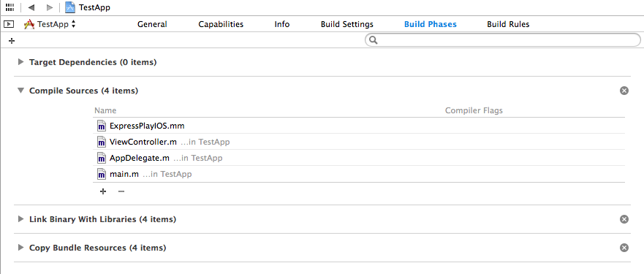Toggle the targets list sidebar icon
Screen dimensions: 644x274
[x=9, y=24]
